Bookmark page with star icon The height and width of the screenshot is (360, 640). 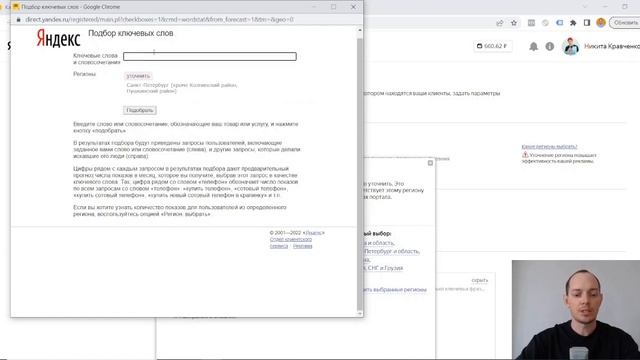[x=514, y=23]
